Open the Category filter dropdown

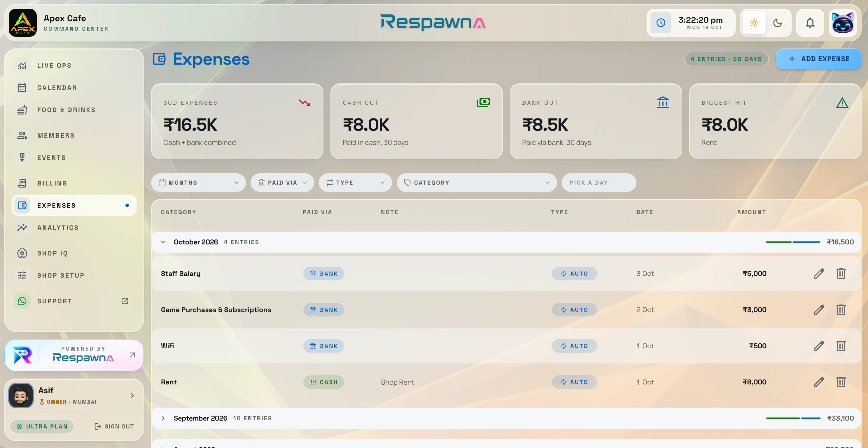477,183
